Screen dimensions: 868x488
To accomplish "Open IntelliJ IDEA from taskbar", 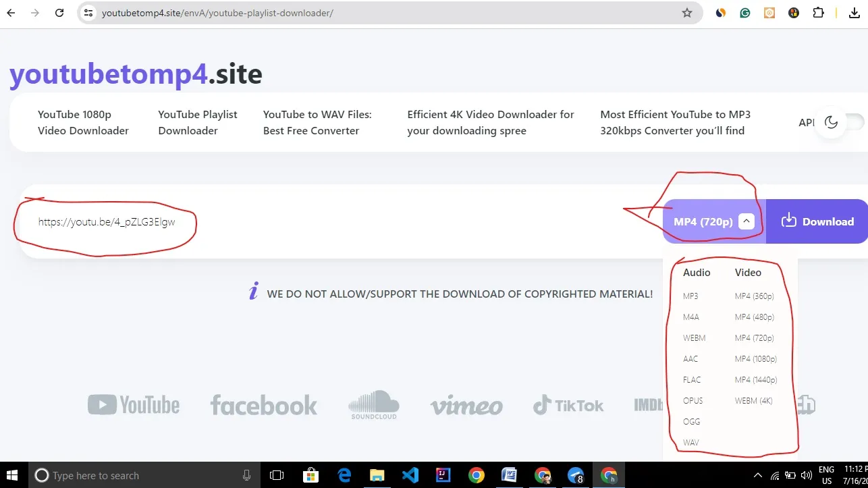I will tap(443, 475).
